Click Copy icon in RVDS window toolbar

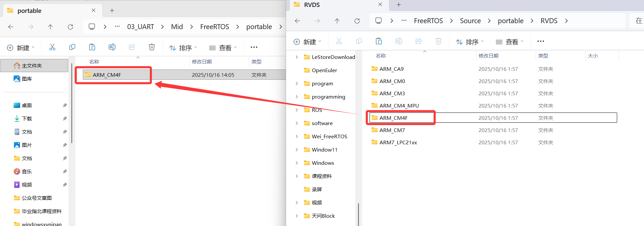pos(359,41)
